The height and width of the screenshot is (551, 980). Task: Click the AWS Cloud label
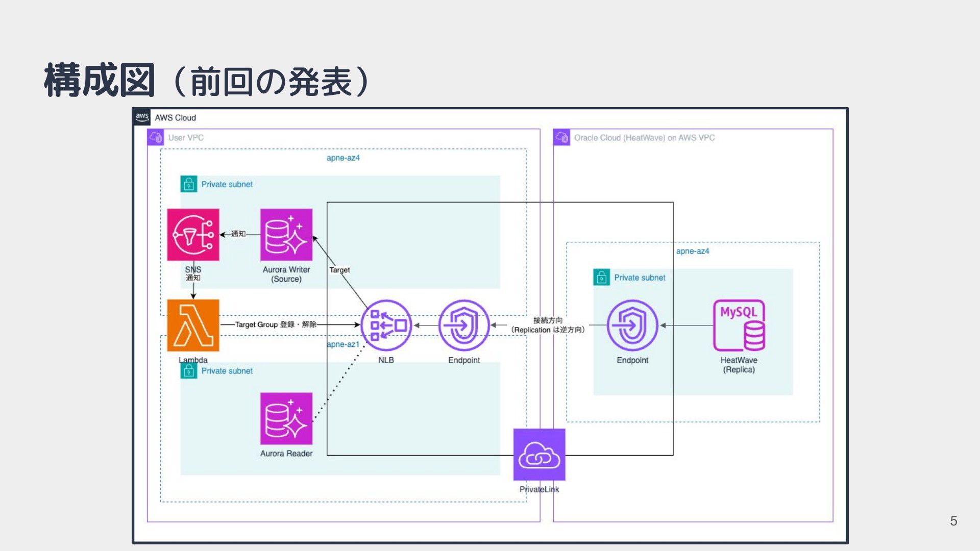coord(176,118)
